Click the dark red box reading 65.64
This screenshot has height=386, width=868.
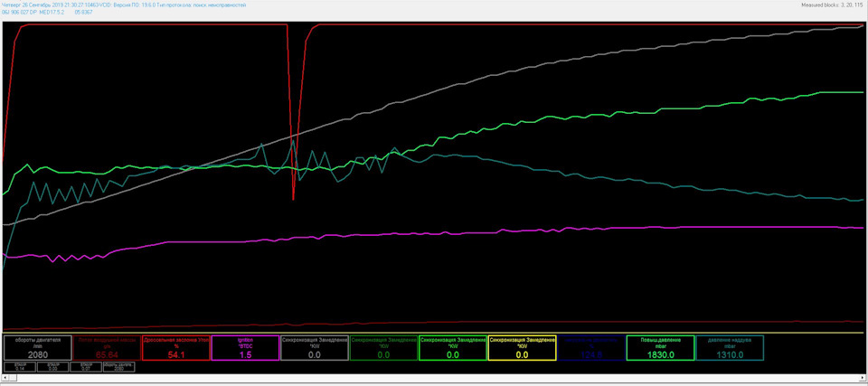[107, 348]
